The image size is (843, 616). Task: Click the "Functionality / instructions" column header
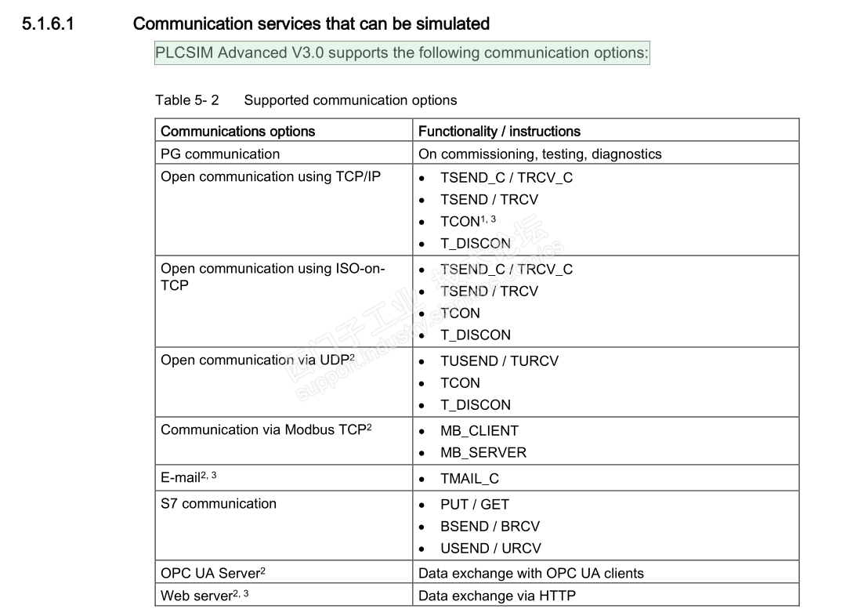pyautogui.click(x=499, y=131)
